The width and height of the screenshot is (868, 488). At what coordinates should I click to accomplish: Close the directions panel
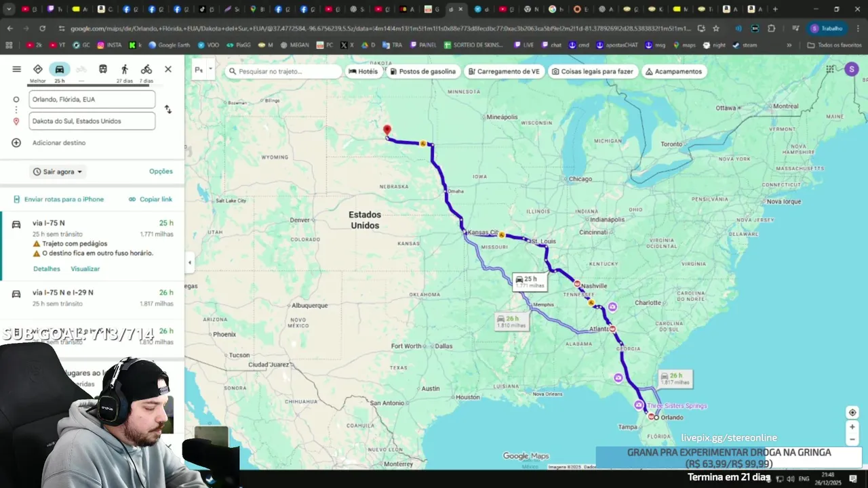tap(168, 69)
